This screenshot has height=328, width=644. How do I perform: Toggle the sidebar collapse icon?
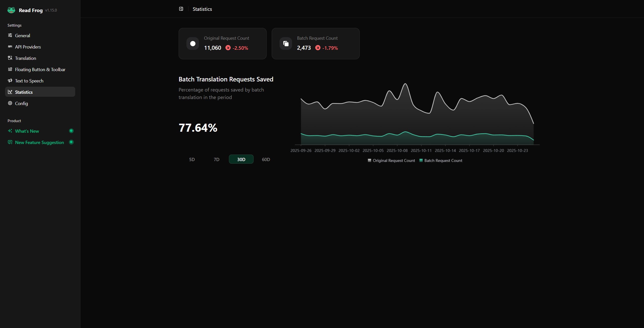click(181, 9)
